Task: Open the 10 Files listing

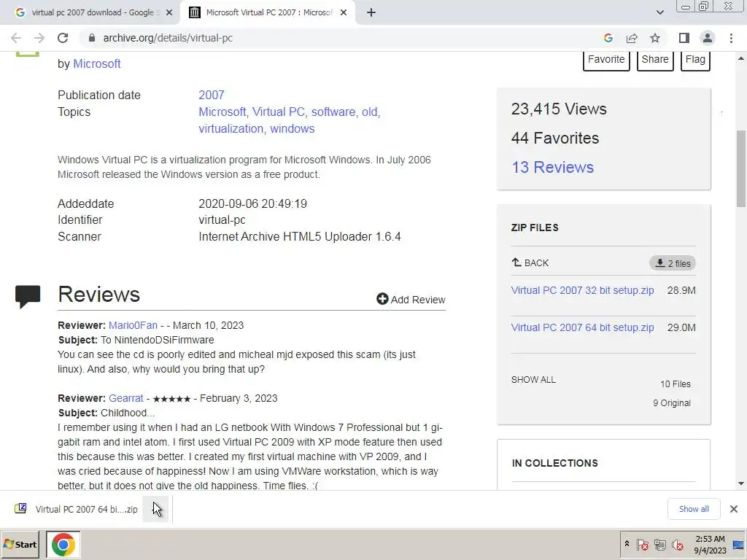Action: click(x=676, y=384)
